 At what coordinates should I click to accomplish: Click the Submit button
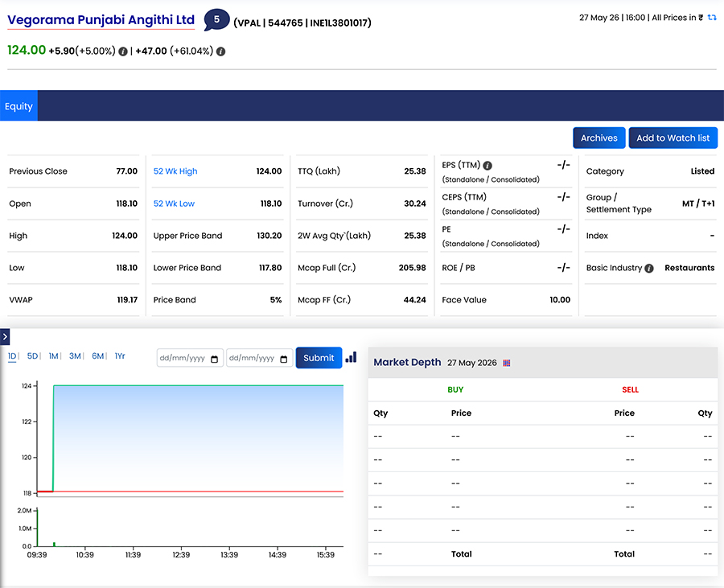pyautogui.click(x=319, y=358)
